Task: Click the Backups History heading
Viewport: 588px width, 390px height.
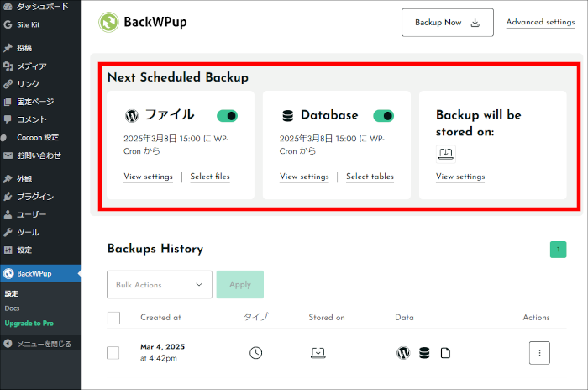Action: [155, 249]
